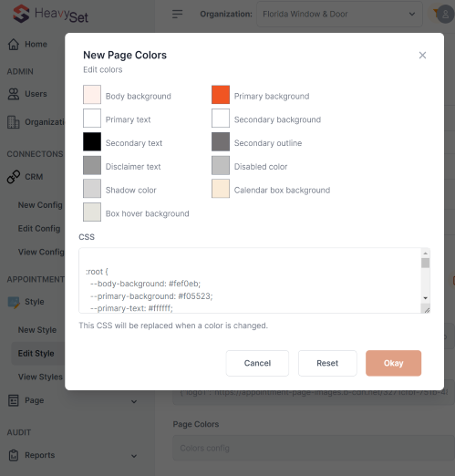Pick the Primary background orange swatch

(221, 95)
